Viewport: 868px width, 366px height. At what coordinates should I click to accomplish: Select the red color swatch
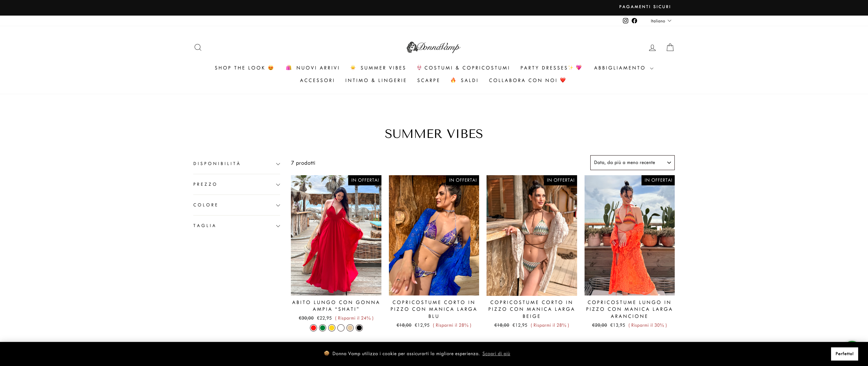pyautogui.click(x=313, y=328)
